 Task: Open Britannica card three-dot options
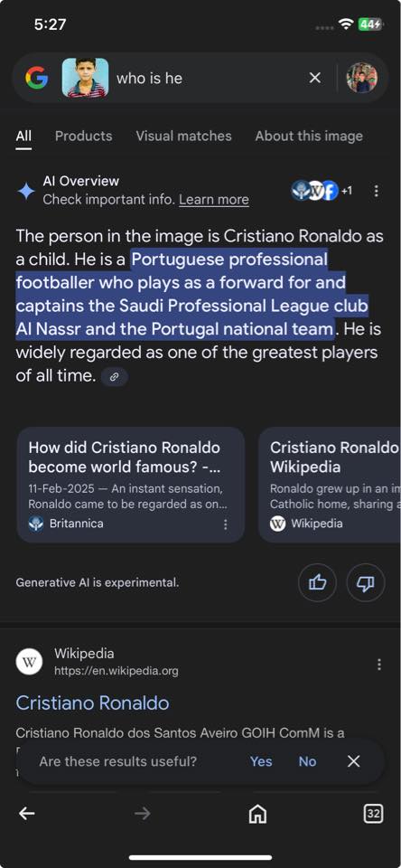pos(225,524)
